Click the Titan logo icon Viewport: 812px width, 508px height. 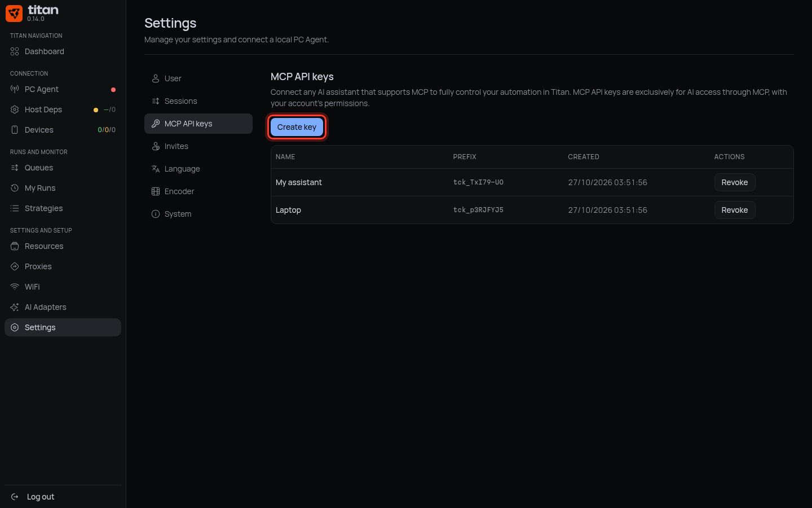click(14, 13)
